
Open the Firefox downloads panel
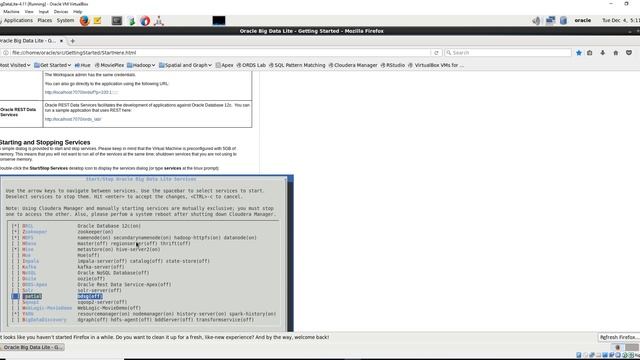tap(602, 53)
